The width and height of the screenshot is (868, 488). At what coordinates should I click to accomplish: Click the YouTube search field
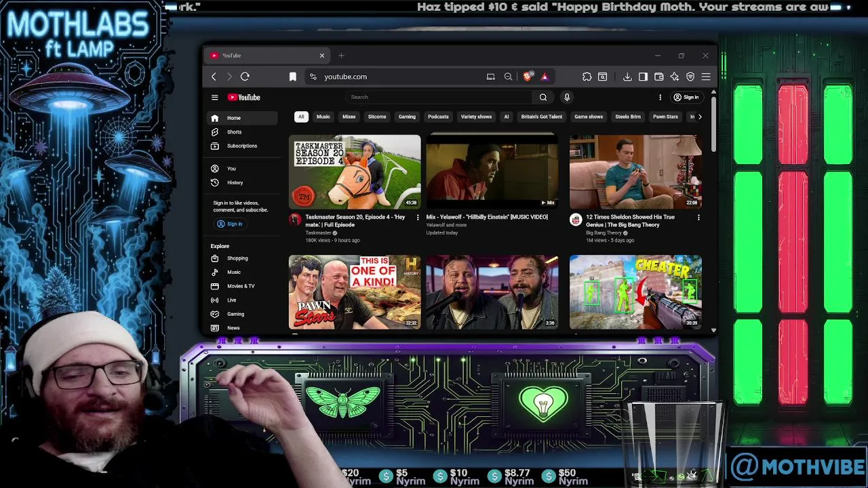[x=439, y=97]
